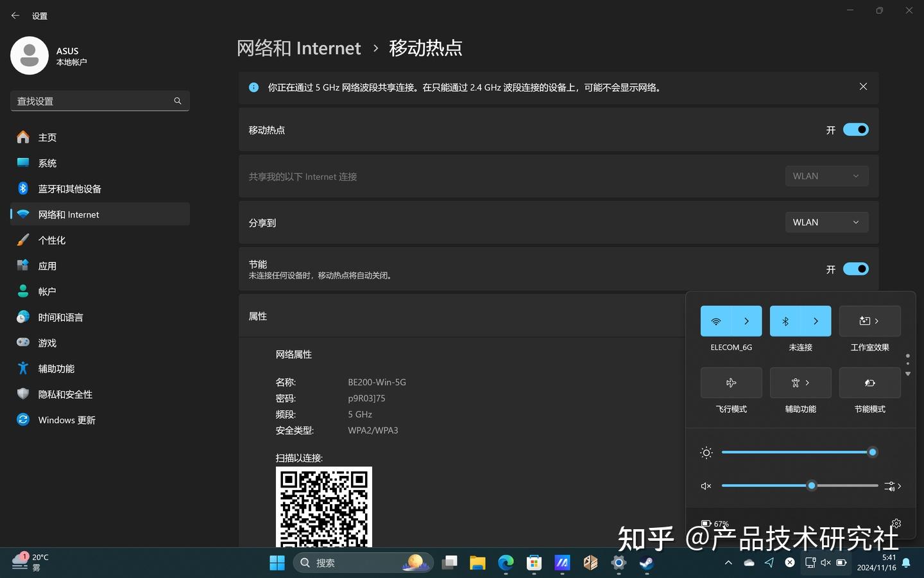Expand Wi-Fi networks via ELECOM_6G chevron

point(746,321)
